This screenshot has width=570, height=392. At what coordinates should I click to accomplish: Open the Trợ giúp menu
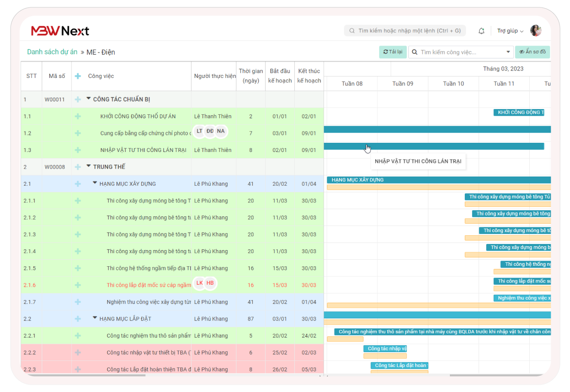point(509,31)
